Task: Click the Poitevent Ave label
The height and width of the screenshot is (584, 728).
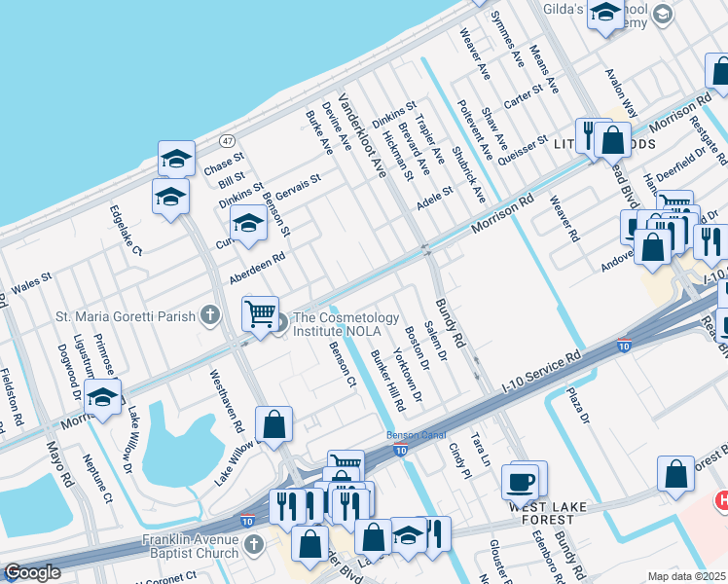Action: pos(475,129)
